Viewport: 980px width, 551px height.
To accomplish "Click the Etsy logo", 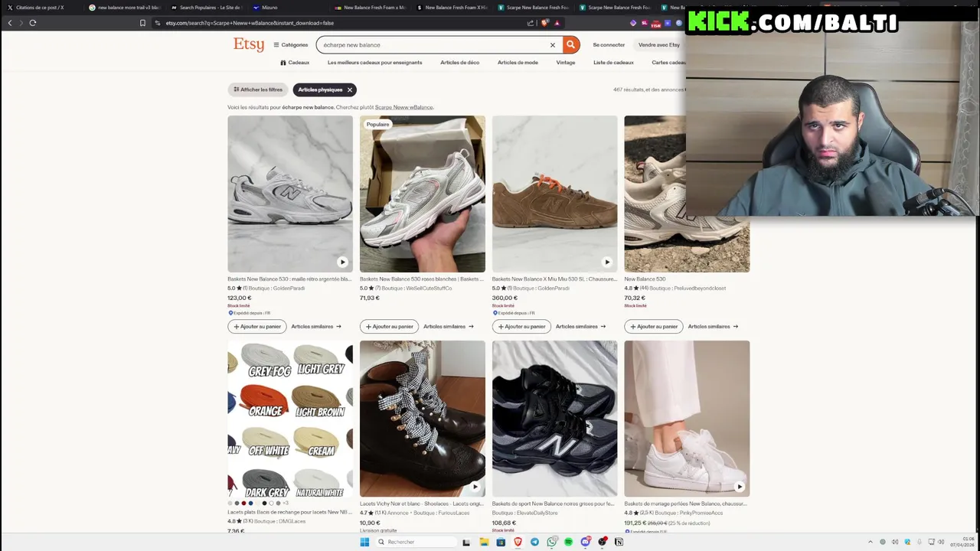I will pyautogui.click(x=249, y=44).
